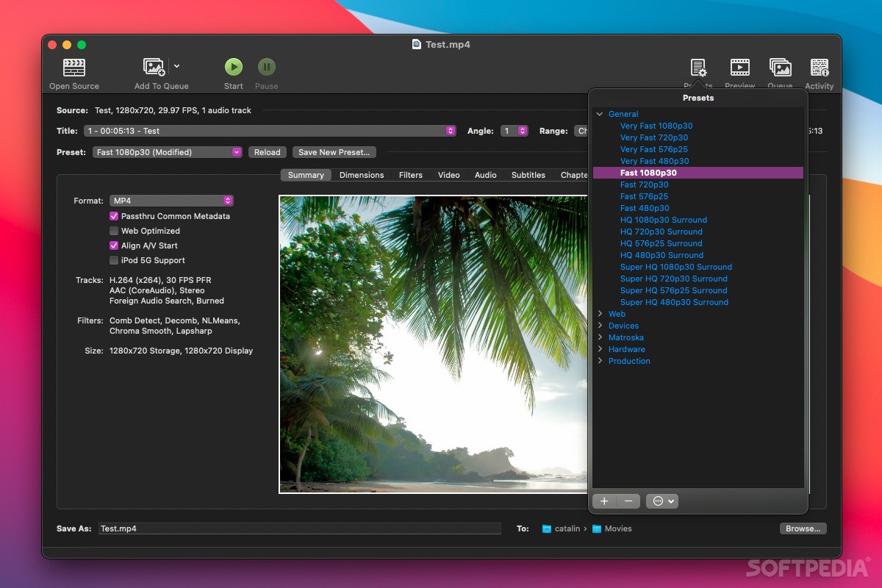Open the Preview window
The image size is (882, 588).
(739, 68)
